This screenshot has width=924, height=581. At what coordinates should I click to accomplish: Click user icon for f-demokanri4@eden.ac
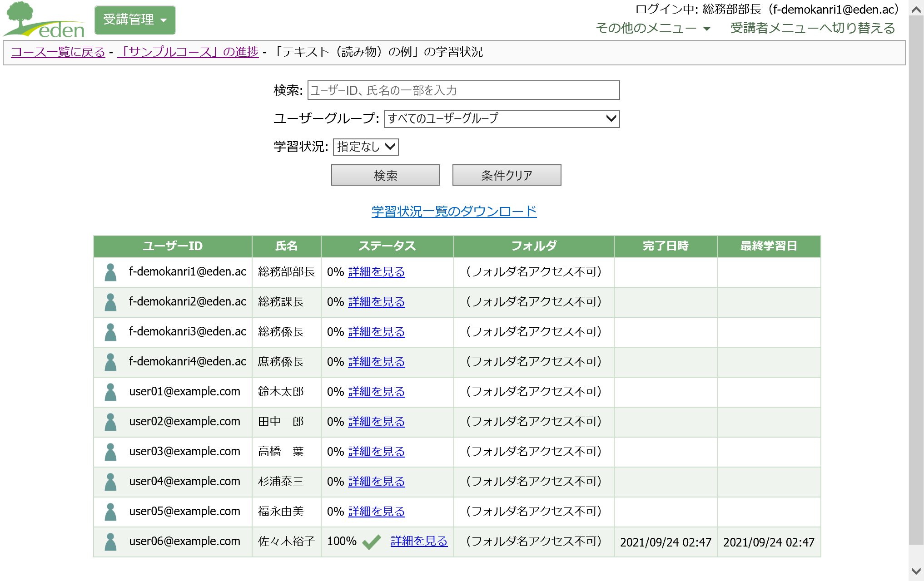coord(110,362)
